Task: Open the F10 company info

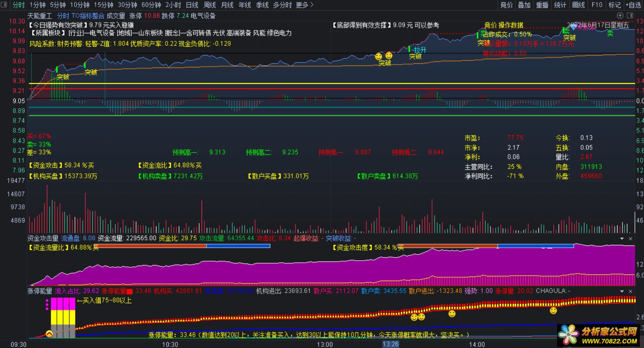Action: [x=597, y=5]
